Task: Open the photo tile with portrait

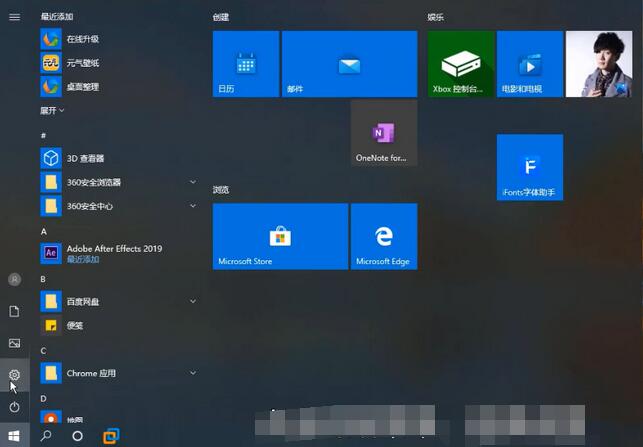Action: [599, 64]
